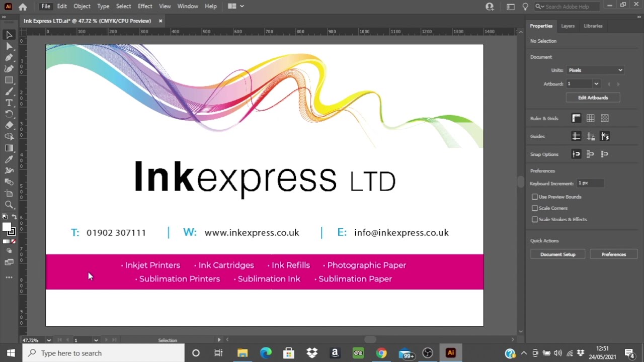Image resolution: width=644 pixels, height=362 pixels.
Task: Select the Curvature tool
Action: [9, 69]
